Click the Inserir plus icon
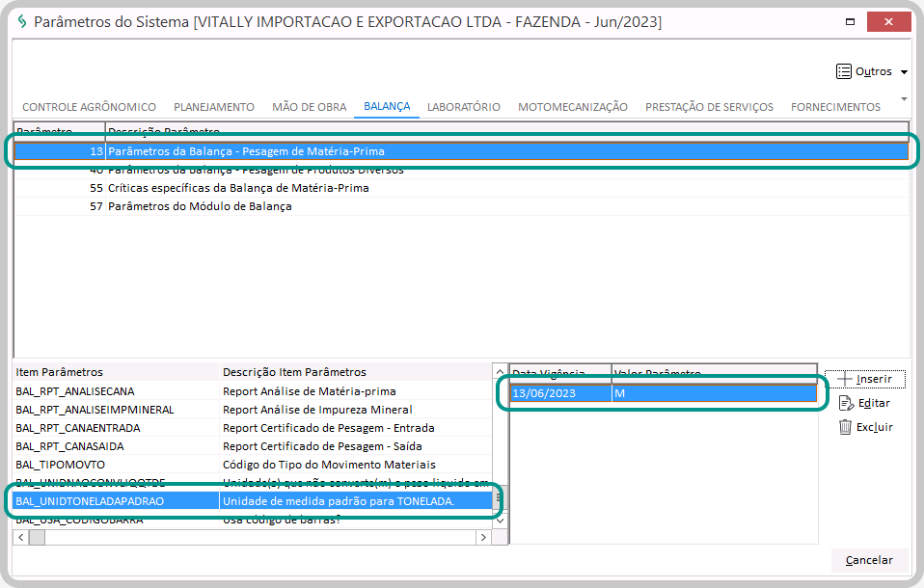 click(845, 379)
